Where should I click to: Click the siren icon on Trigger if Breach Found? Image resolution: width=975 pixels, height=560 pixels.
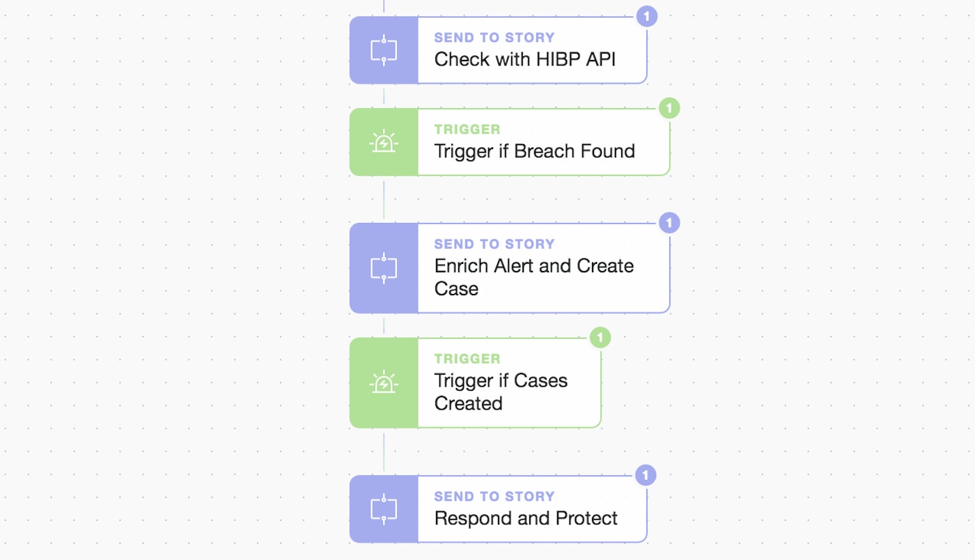point(384,142)
